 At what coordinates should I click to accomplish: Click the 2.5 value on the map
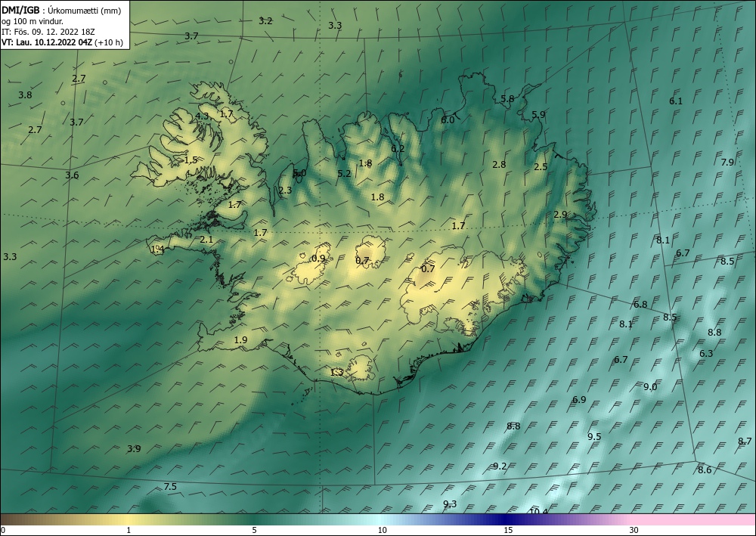pos(541,167)
